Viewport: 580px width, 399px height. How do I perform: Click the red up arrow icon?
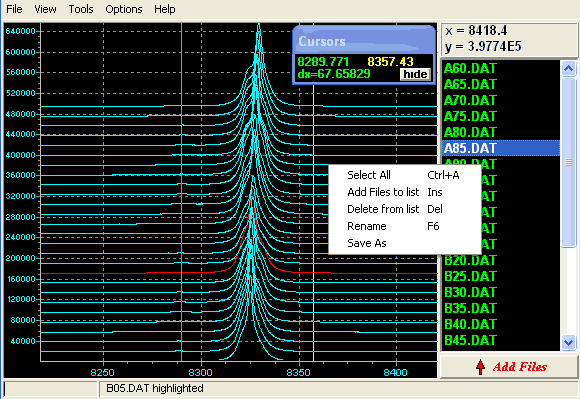(x=480, y=366)
